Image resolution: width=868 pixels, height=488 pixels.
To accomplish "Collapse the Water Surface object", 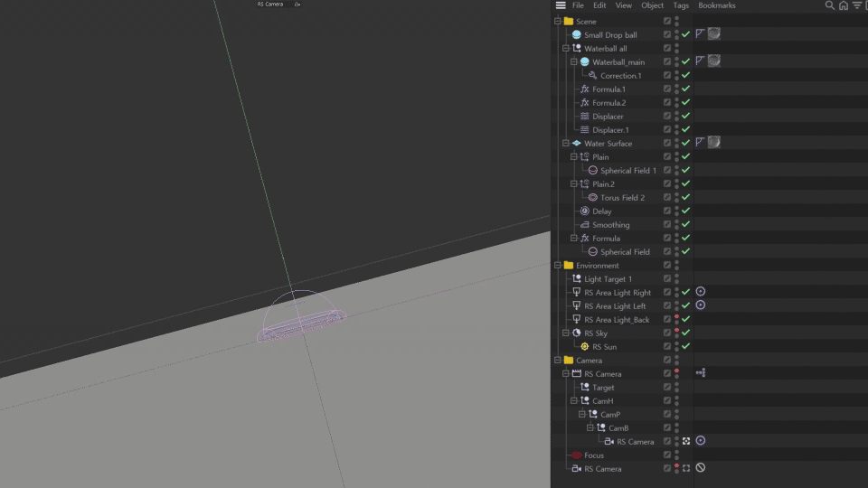I will pos(566,144).
